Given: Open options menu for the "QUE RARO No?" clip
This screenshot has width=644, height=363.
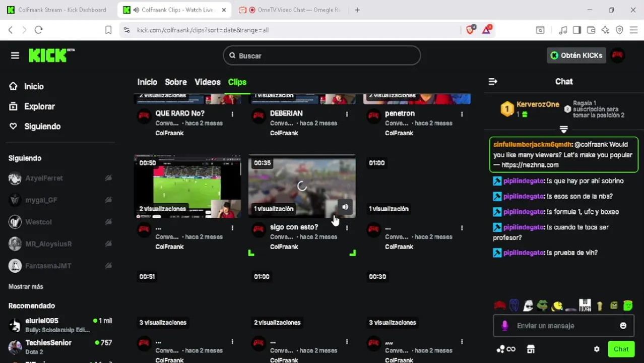Looking at the screenshot, I should [x=232, y=114].
